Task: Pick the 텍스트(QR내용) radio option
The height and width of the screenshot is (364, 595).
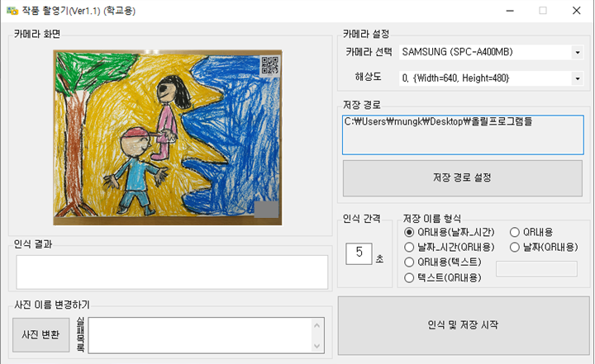Action: point(409,277)
